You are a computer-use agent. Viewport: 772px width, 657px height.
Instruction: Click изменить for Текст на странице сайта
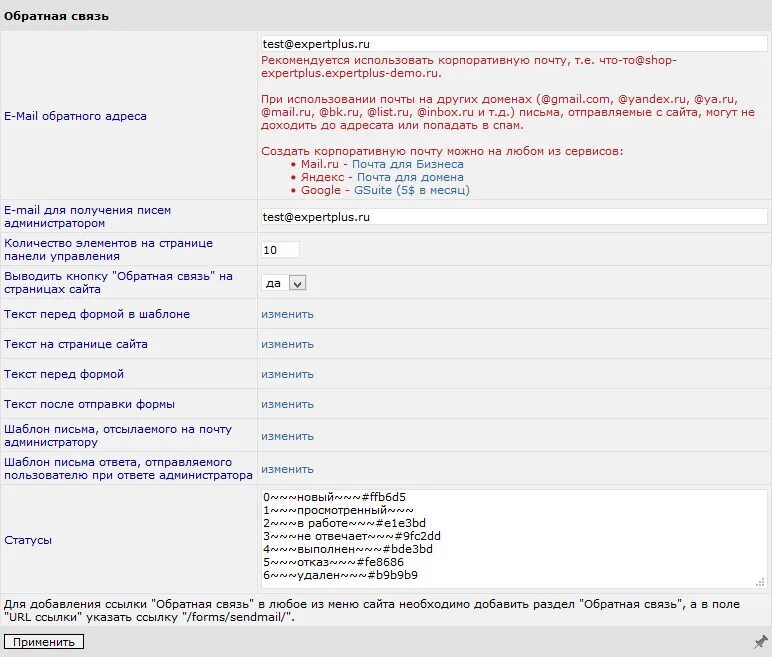[288, 344]
